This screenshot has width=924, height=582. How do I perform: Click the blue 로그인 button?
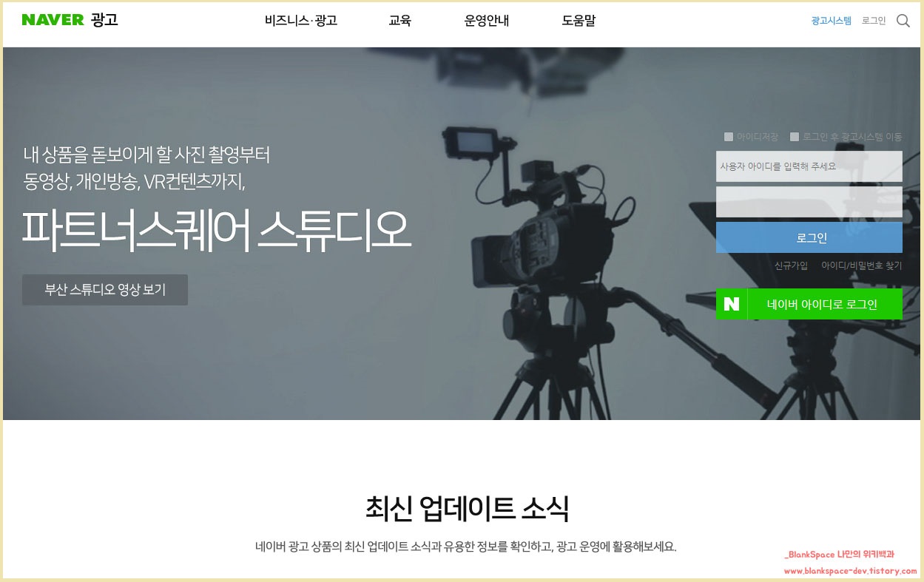(809, 237)
